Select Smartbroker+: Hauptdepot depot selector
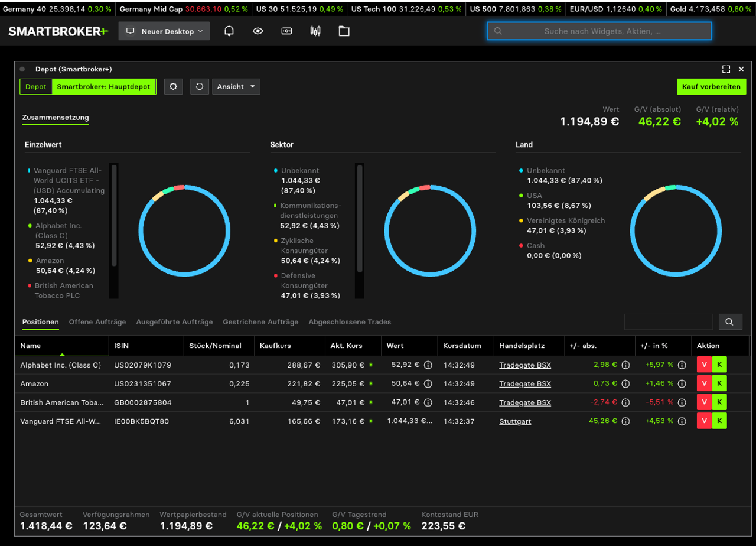Screen dimensions: 756x546 pos(104,87)
